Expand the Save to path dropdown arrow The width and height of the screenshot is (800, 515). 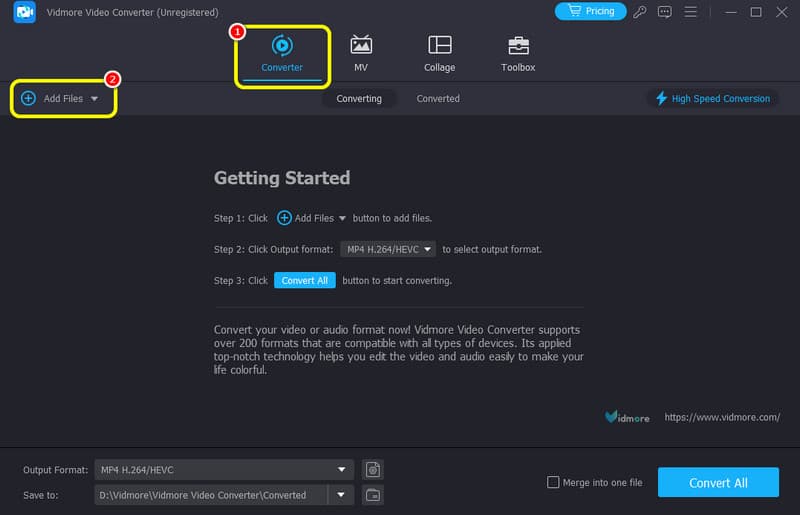coord(343,495)
